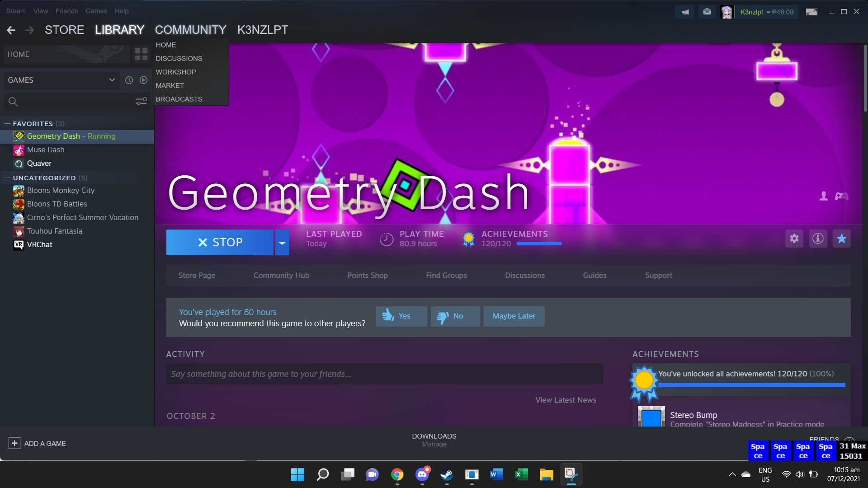Open the inbox envelope icon
Image resolution: width=868 pixels, height=488 pixels.
pos(707,12)
